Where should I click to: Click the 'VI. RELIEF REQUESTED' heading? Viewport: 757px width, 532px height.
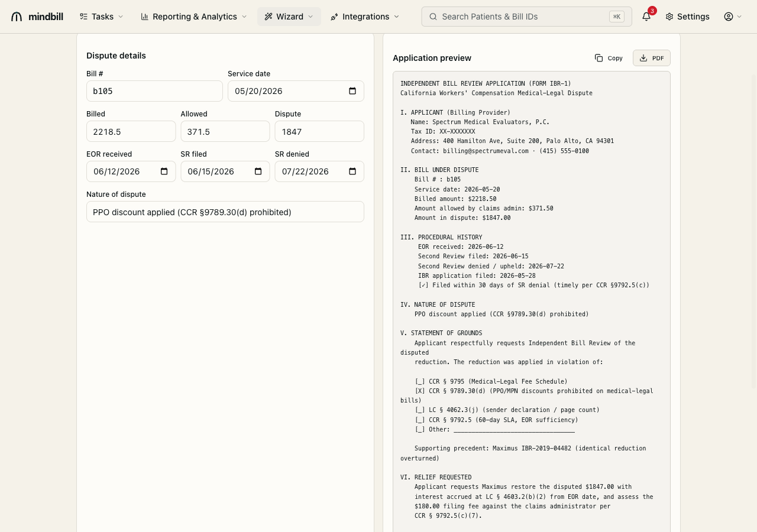pos(436,477)
